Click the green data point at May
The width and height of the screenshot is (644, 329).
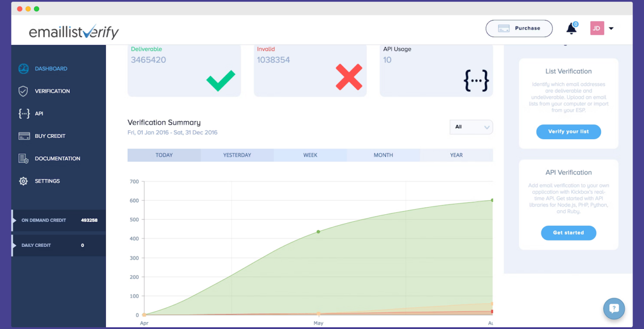tap(318, 231)
